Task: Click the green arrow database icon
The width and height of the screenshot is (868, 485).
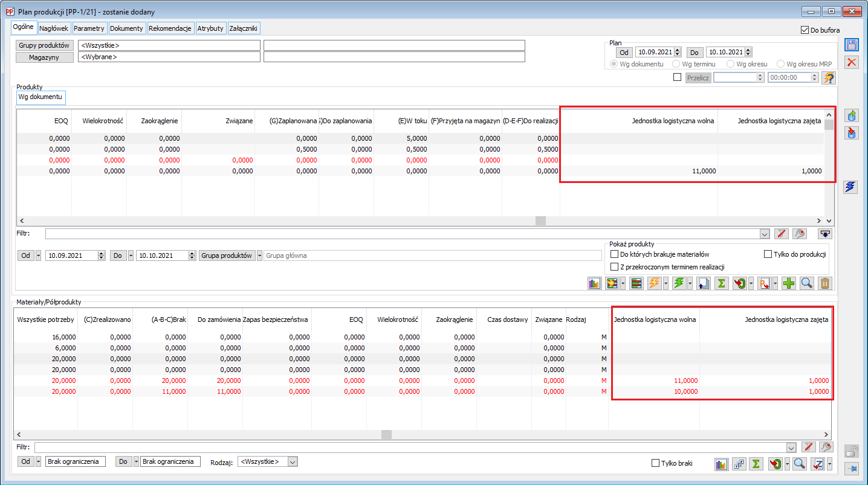Action: pyautogui.click(x=852, y=115)
